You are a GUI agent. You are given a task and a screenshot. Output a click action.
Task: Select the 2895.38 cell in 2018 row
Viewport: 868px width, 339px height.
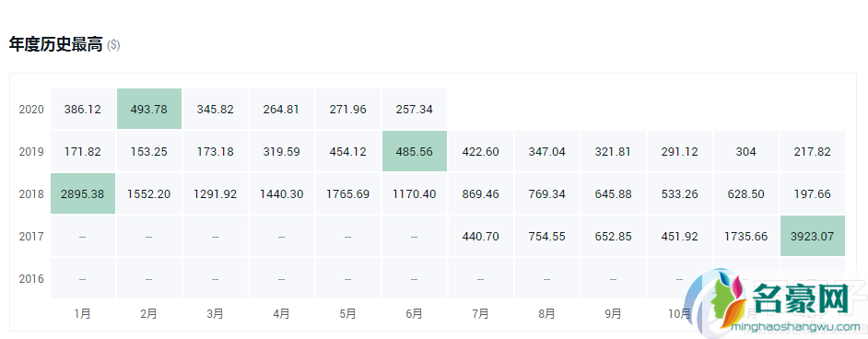pos(83,193)
